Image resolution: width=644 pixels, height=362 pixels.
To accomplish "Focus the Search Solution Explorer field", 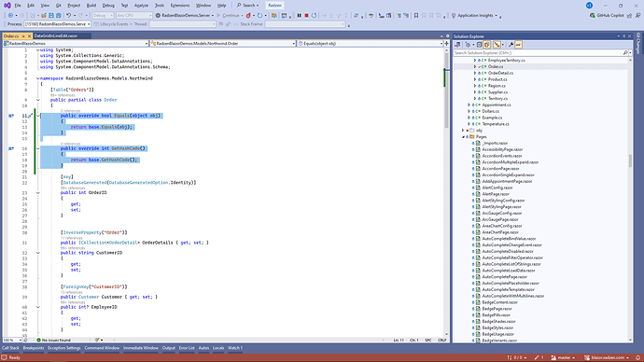I will pos(538,52).
